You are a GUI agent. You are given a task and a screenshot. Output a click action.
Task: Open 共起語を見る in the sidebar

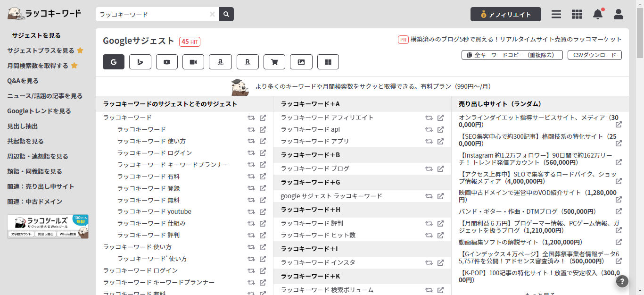pyautogui.click(x=25, y=141)
